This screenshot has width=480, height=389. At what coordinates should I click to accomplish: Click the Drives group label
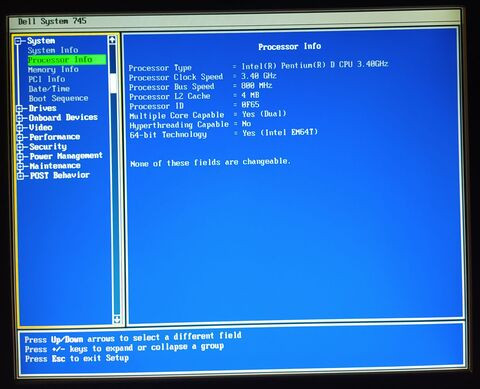pyautogui.click(x=43, y=108)
